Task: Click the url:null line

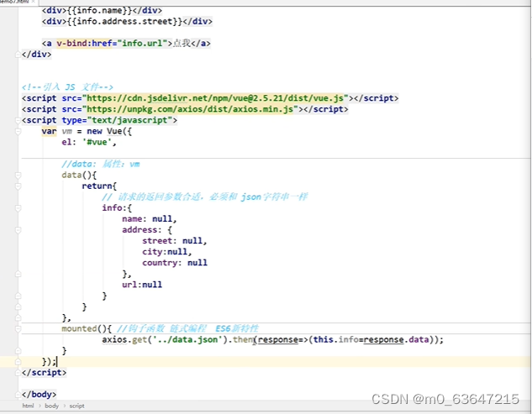Action: [142, 285]
